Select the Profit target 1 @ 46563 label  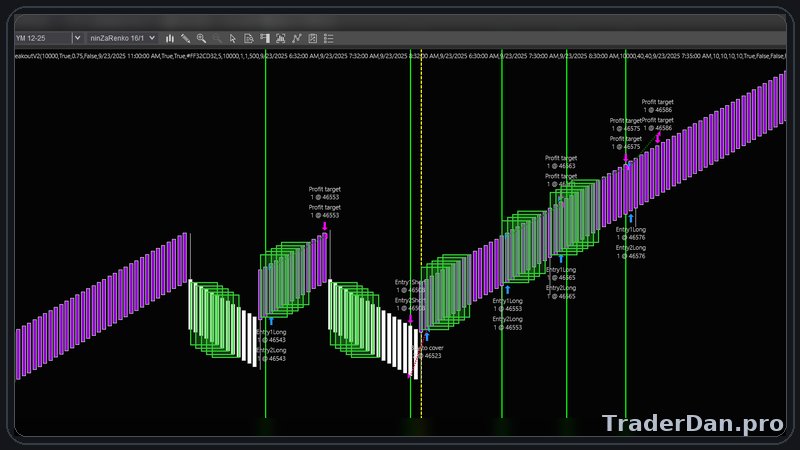pos(561,162)
